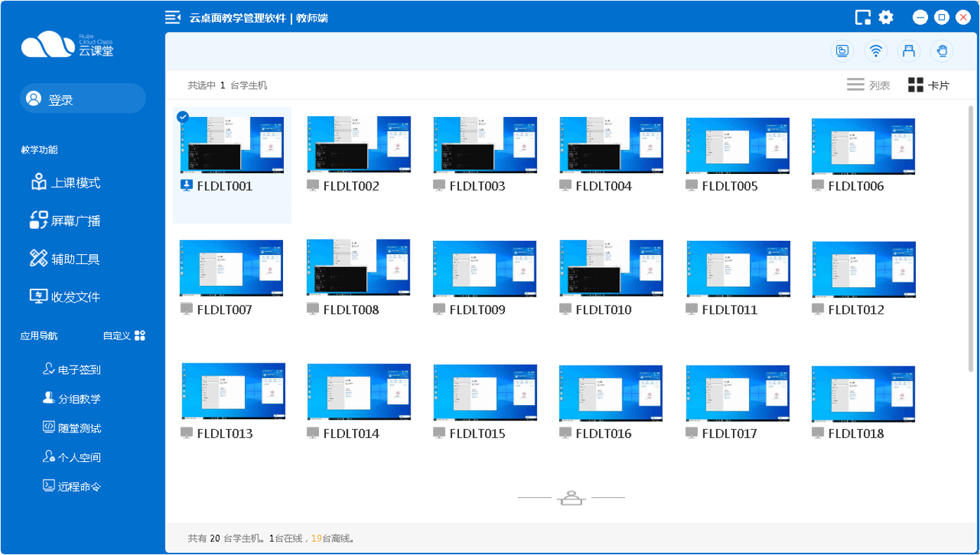This screenshot has height=555, width=980.
Task: Expand the bottom podium panel handle
Action: (571, 498)
